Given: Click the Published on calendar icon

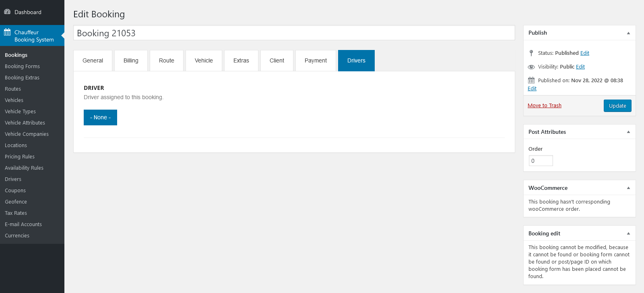Looking at the screenshot, I should pyautogui.click(x=531, y=80).
